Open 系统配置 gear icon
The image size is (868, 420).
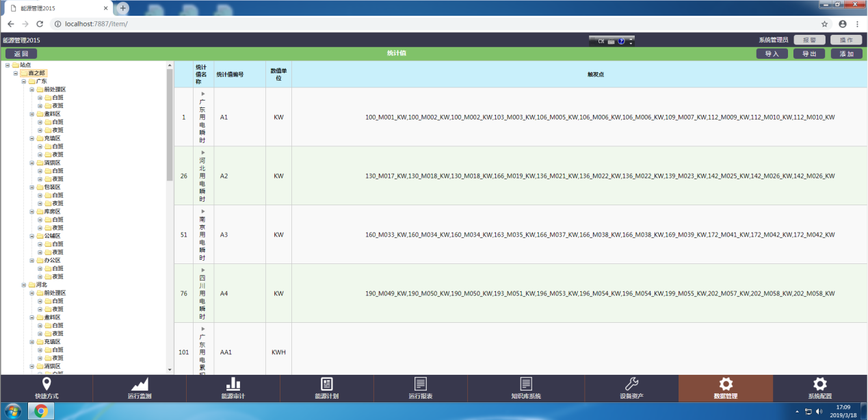pyautogui.click(x=819, y=384)
